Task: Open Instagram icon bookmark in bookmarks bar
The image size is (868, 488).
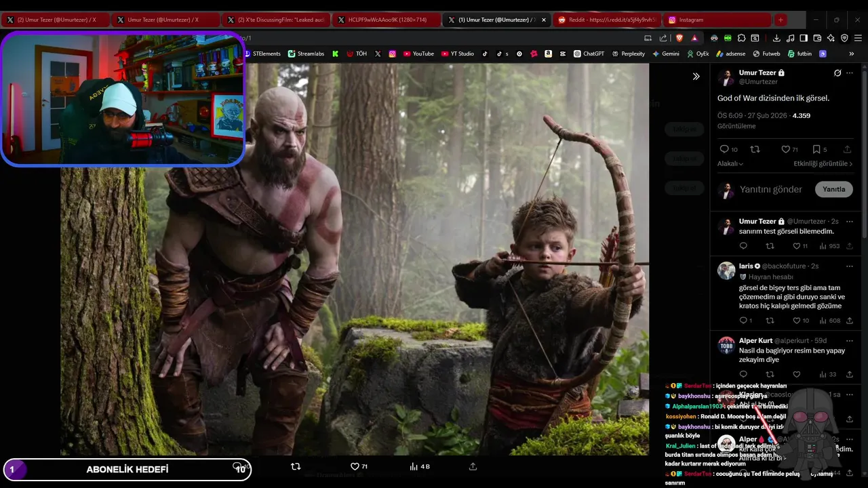Action: (x=392, y=54)
